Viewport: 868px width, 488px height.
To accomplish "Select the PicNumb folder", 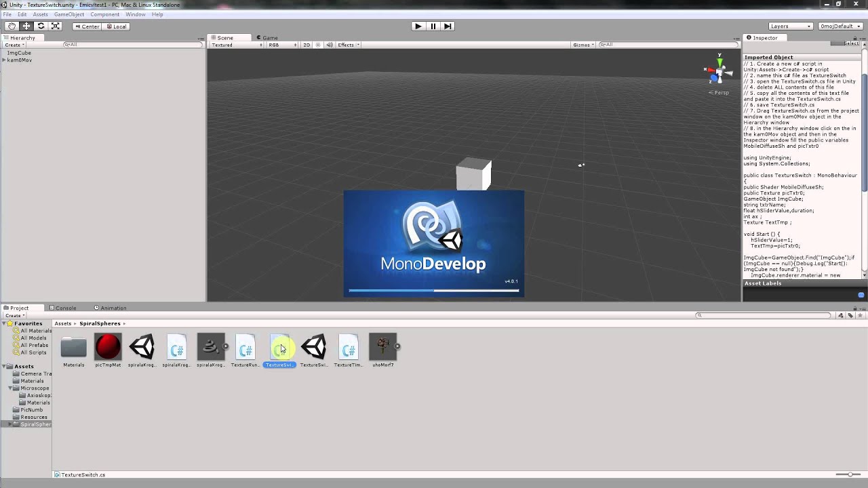I will tap(28, 409).
